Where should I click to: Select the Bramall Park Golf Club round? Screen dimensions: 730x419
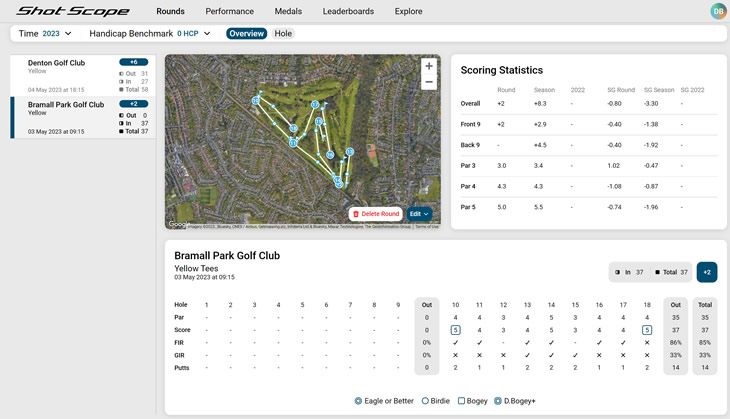click(x=83, y=118)
